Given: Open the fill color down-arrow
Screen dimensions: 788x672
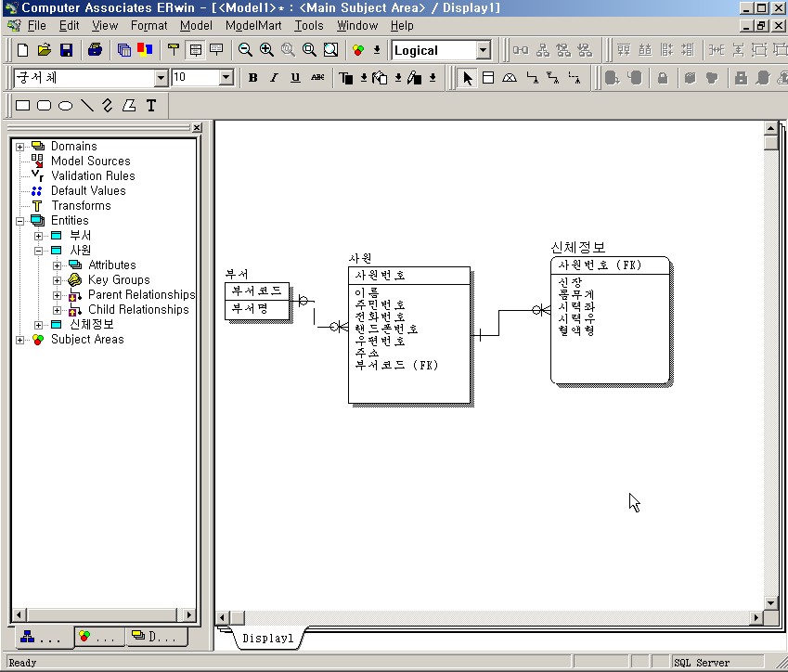Looking at the screenshot, I should point(398,77).
